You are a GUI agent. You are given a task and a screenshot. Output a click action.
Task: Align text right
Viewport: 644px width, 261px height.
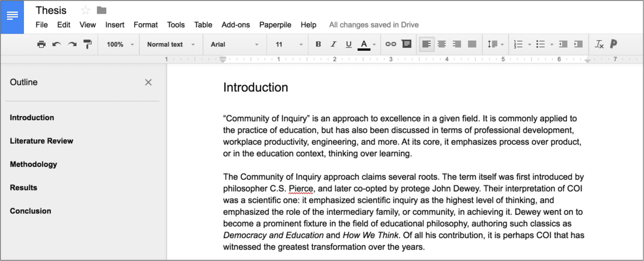pos(457,45)
